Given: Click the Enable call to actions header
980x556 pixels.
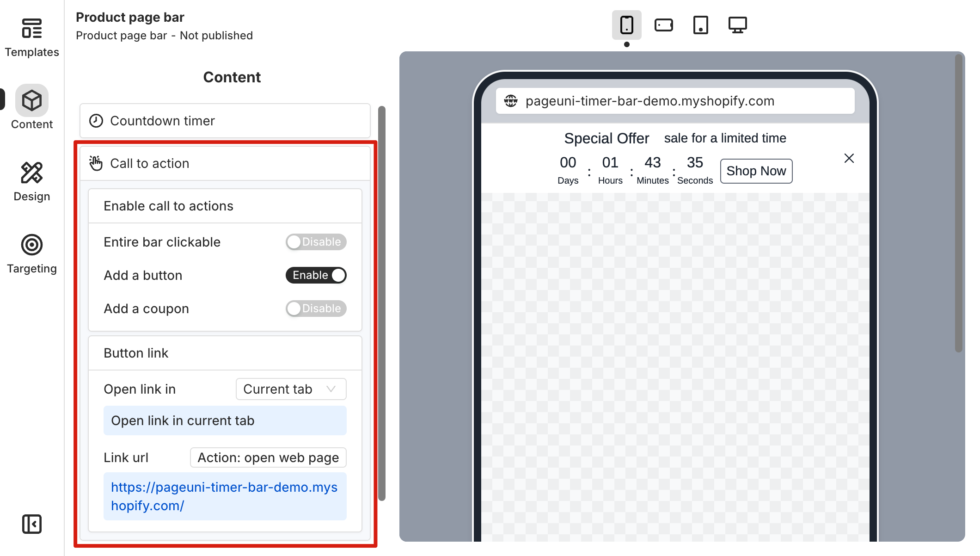Looking at the screenshot, I should pos(225,206).
